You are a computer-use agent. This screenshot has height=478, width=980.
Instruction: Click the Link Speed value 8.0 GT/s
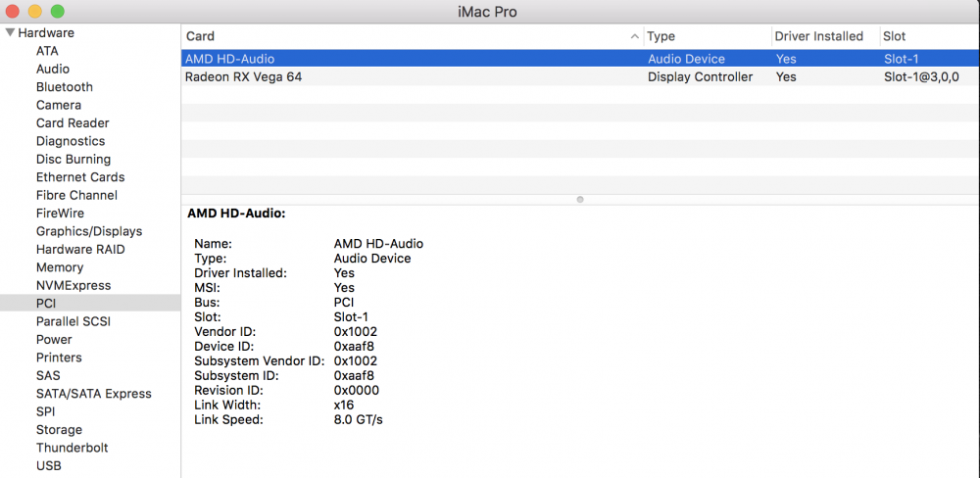click(358, 420)
